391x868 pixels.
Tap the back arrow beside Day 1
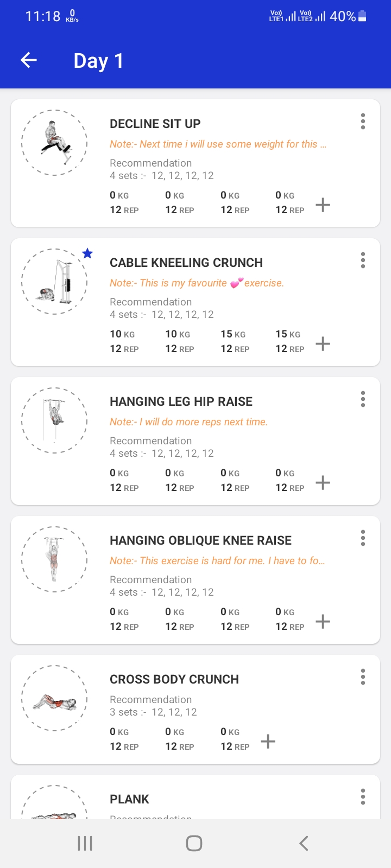pos(29,60)
